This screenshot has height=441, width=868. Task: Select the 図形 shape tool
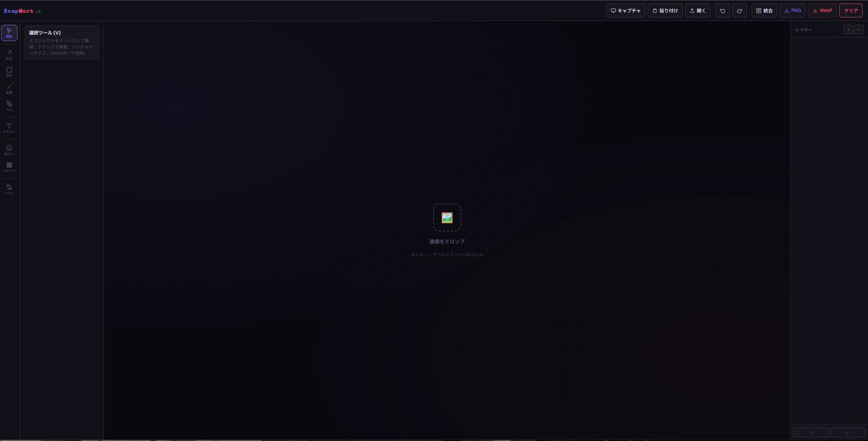(9, 72)
